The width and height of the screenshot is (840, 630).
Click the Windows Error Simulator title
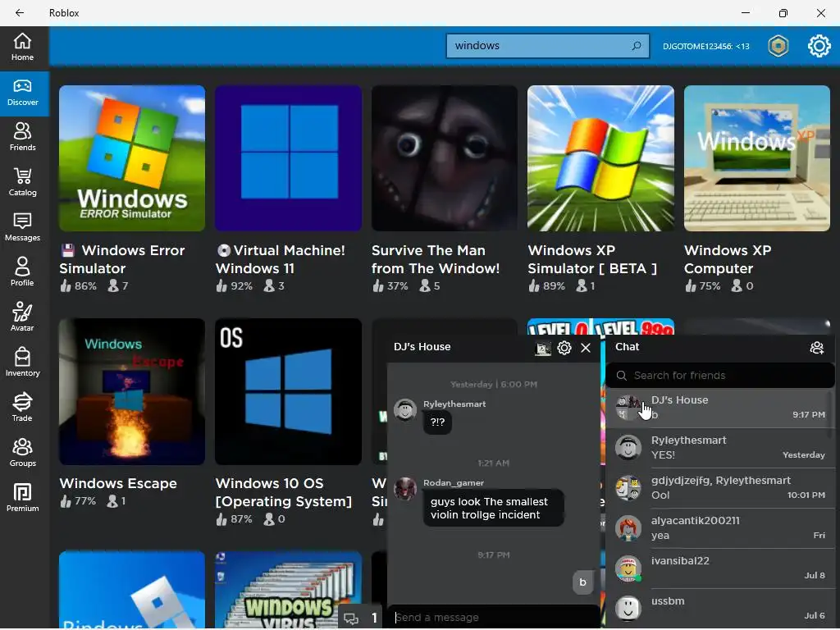tap(123, 260)
